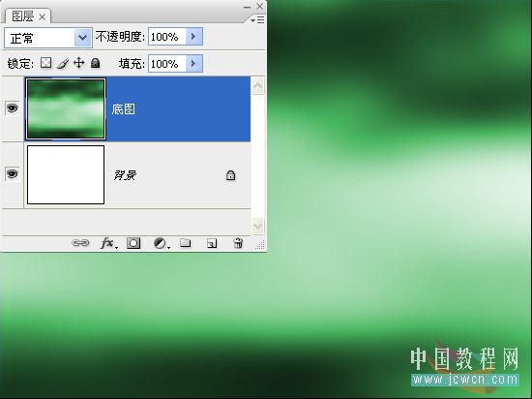Open the layers panel options menu
The height and width of the screenshot is (399, 532).
point(258,20)
